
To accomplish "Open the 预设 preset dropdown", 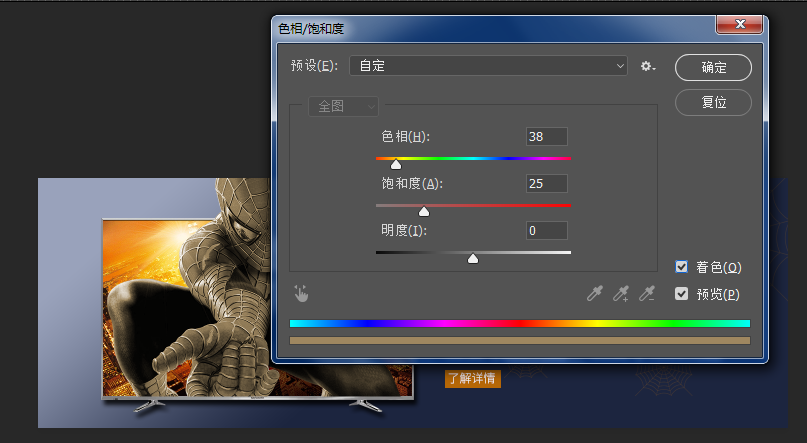I will pyautogui.click(x=488, y=66).
